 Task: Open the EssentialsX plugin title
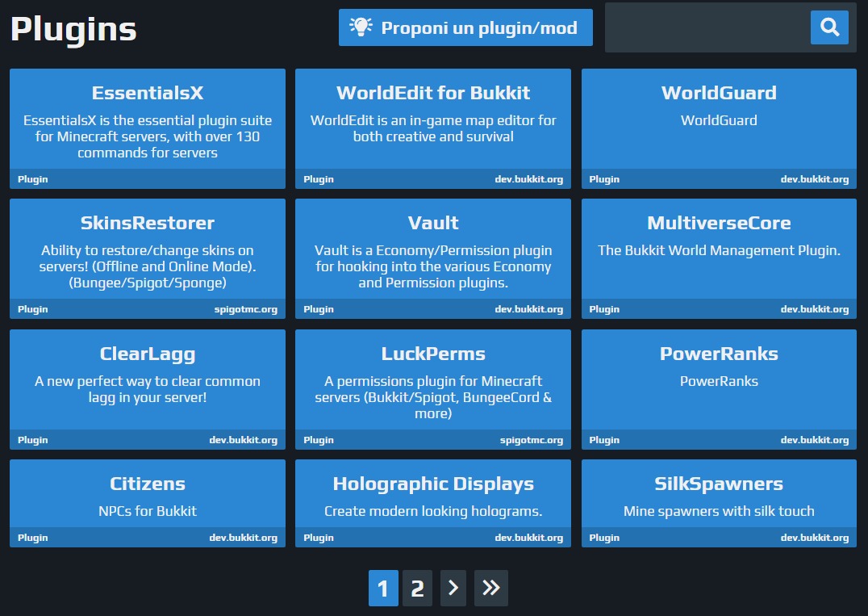[148, 93]
